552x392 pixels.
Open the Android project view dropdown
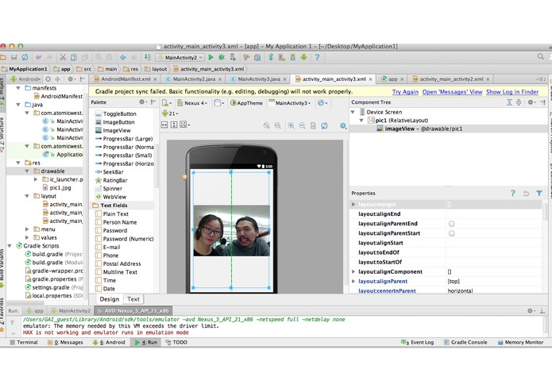click(25, 79)
